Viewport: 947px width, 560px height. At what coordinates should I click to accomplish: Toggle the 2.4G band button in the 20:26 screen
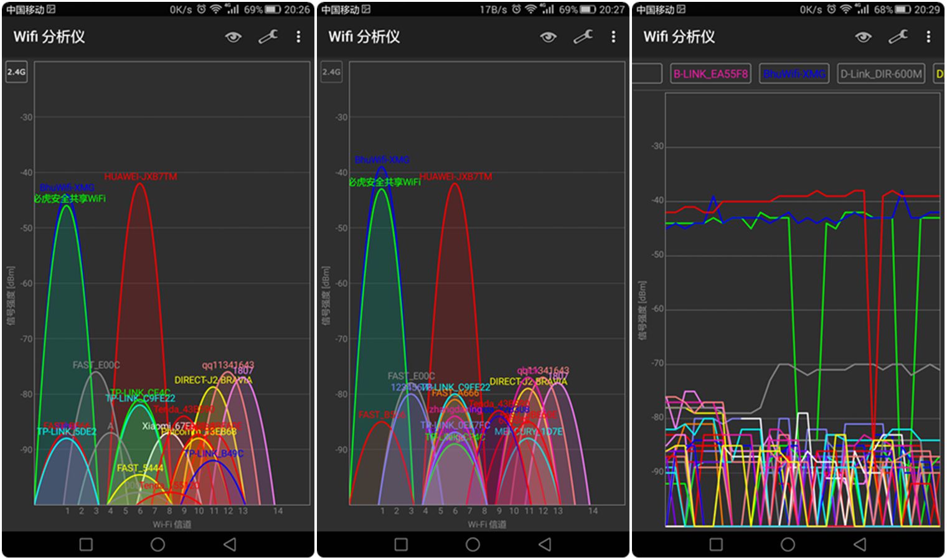(16, 72)
